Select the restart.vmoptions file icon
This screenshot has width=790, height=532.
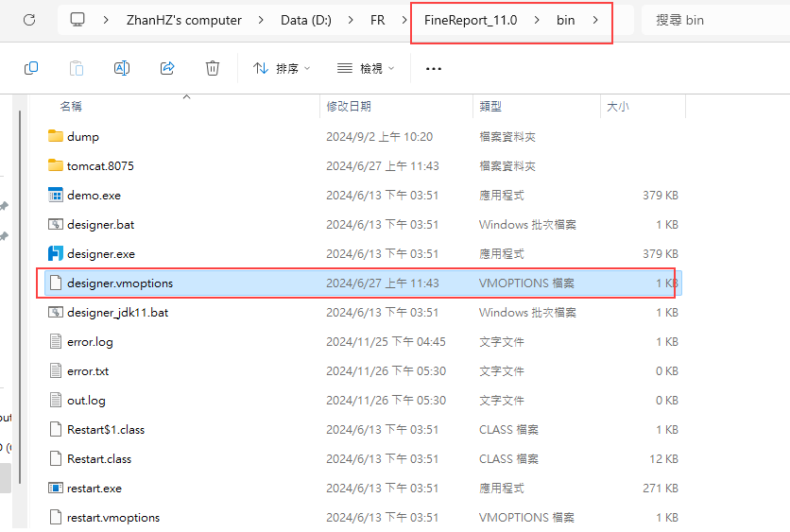coord(56,517)
